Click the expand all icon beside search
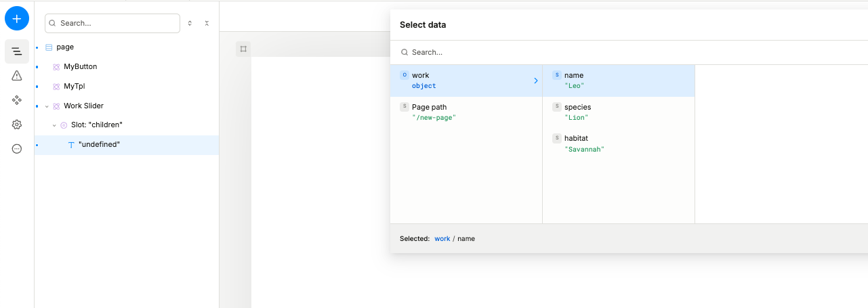This screenshot has width=868, height=308. pyautogui.click(x=190, y=23)
